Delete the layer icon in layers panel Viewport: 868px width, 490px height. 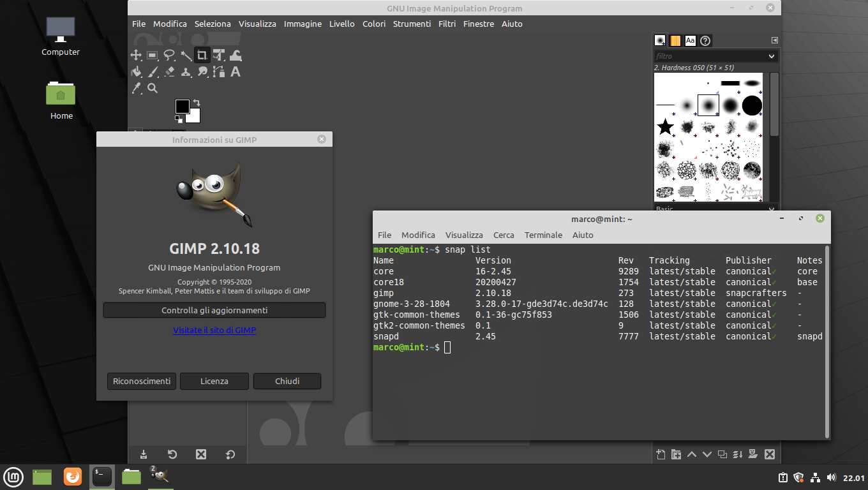770,454
